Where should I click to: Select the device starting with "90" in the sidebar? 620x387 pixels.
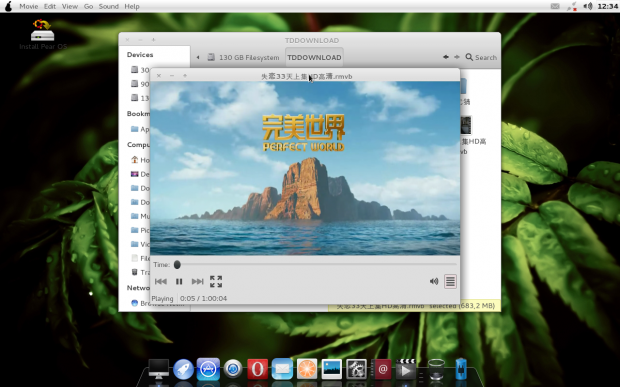140,84
